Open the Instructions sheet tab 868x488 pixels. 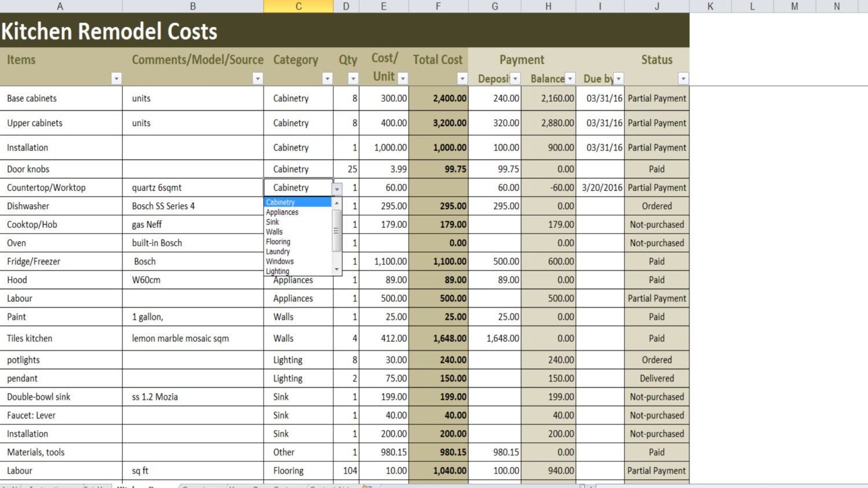click(x=51, y=486)
